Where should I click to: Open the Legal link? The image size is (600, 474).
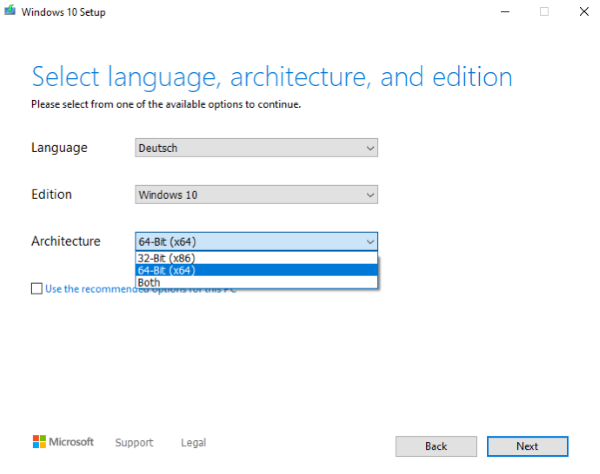(x=193, y=443)
